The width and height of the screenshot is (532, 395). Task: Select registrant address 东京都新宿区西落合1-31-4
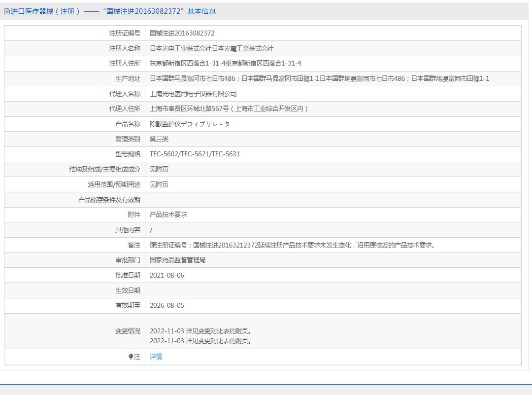[x=187, y=64]
